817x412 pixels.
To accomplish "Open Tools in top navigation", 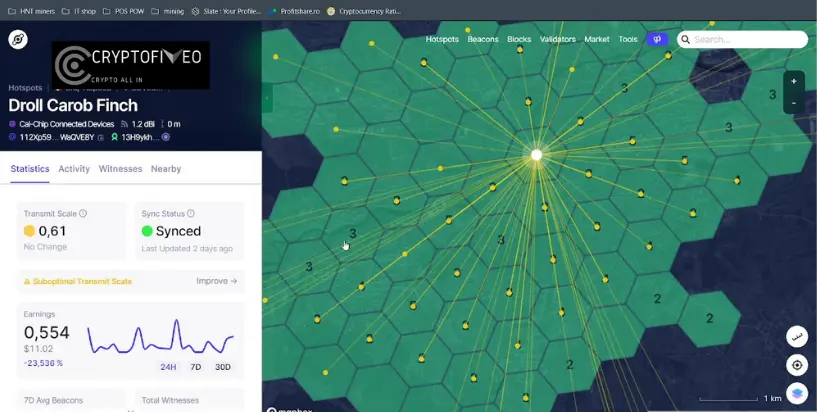I will tap(628, 39).
